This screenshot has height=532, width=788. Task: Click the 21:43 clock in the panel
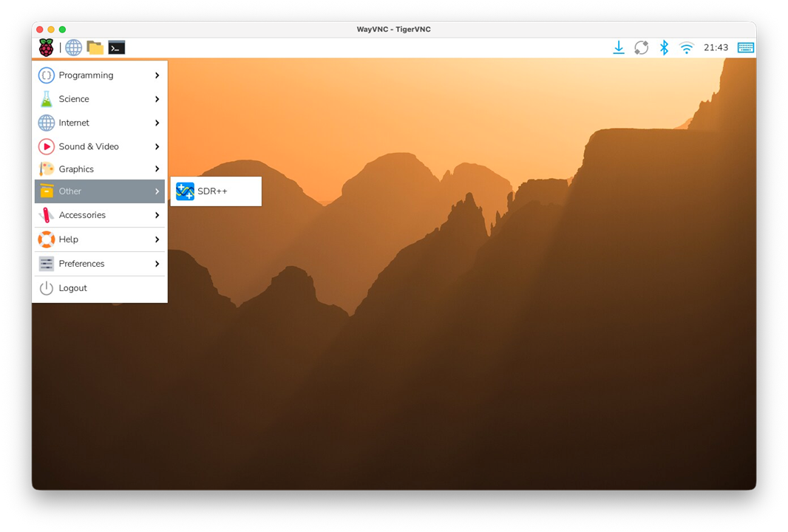point(716,48)
